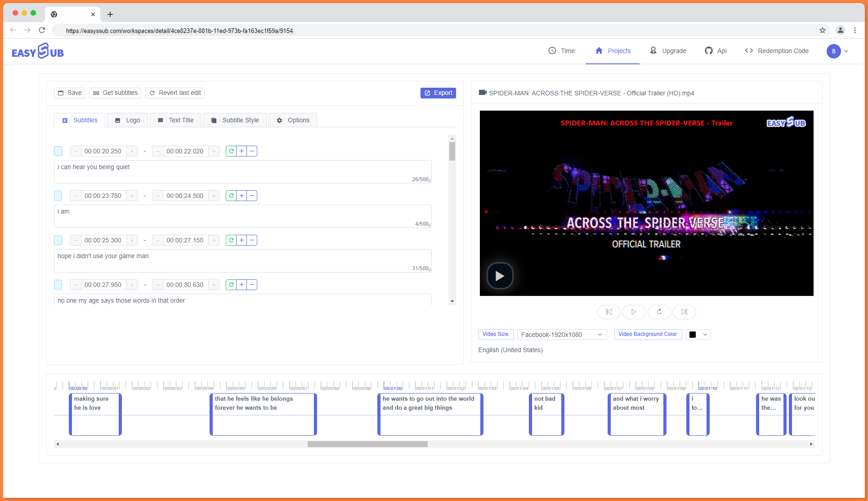
Task: Decrease start time 00:00:23.780
Action: [76, 196]
